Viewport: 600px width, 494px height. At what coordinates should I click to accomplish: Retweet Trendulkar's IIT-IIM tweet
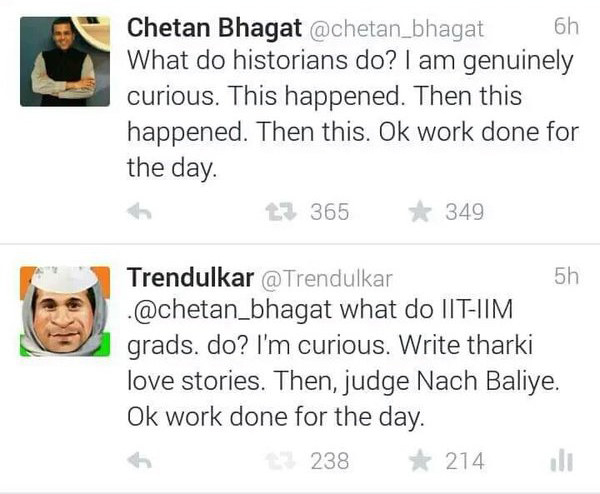coord(281,461)
